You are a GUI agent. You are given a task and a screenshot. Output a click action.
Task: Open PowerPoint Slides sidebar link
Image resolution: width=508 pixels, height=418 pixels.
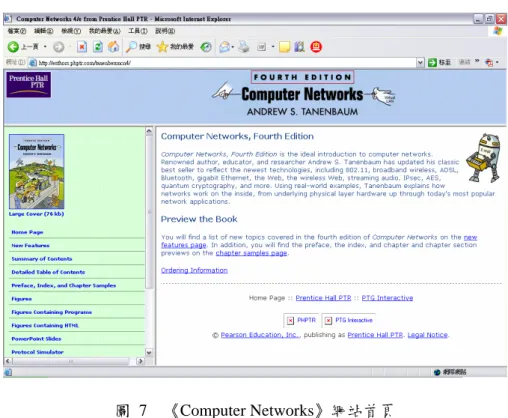coord(36,339)
